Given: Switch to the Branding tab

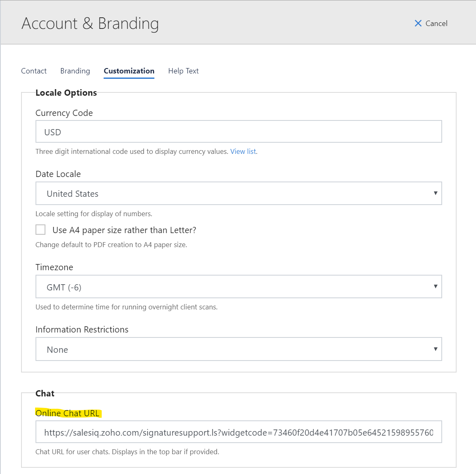Looking at the screenshot, I should 75,71.
